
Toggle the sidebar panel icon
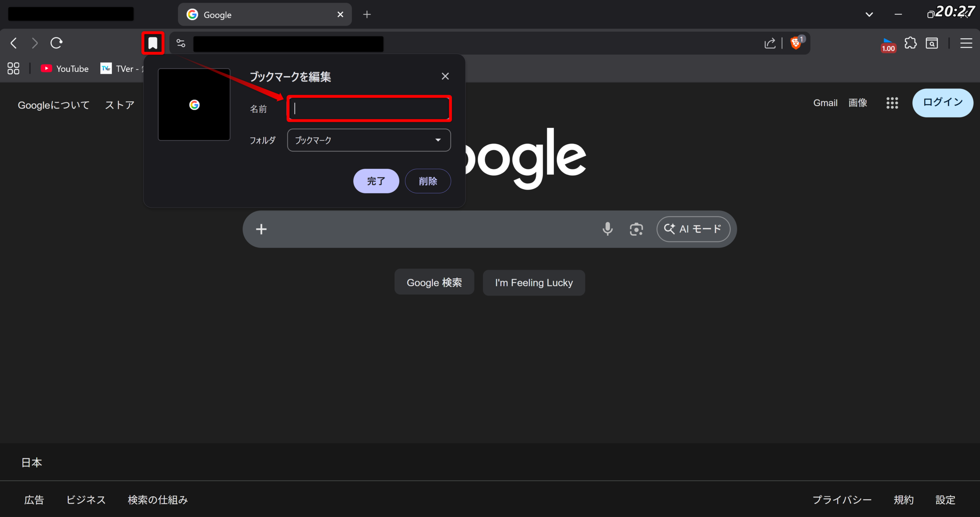(932, 43)
